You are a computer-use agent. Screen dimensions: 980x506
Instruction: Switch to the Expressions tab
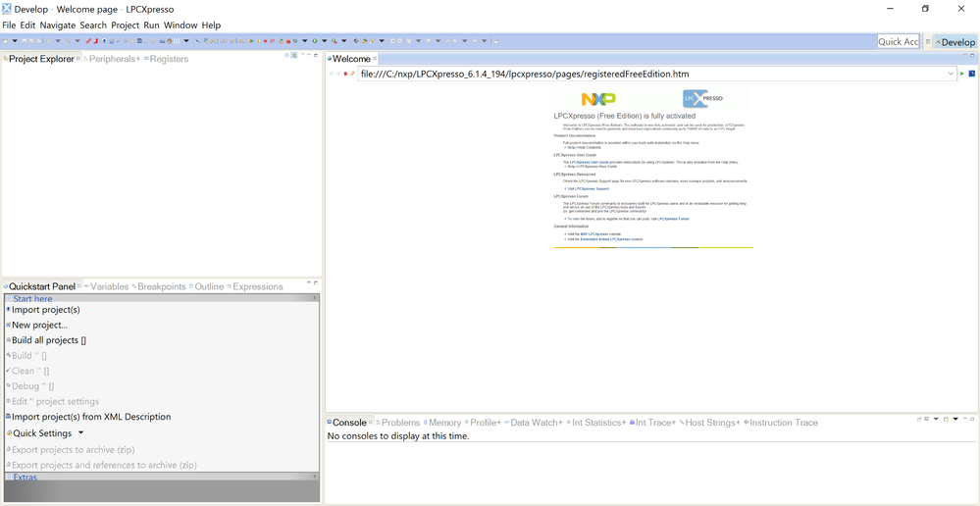pos(254,286)
